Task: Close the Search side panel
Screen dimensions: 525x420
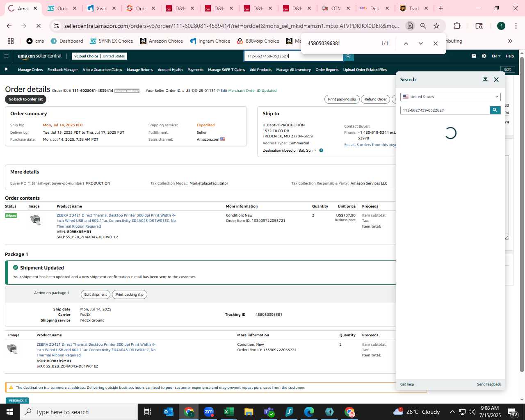Action: click(x=496, y=80)
